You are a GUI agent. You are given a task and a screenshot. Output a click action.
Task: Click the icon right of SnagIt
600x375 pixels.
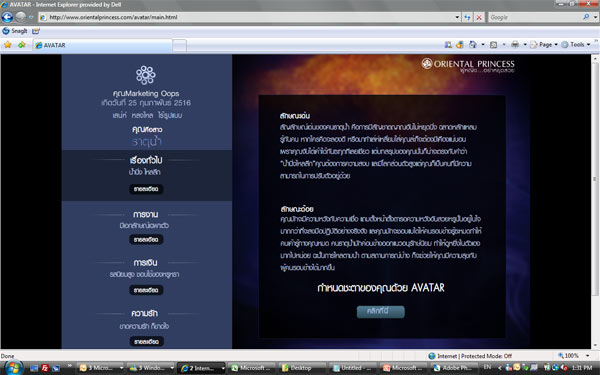click(36, 31)
